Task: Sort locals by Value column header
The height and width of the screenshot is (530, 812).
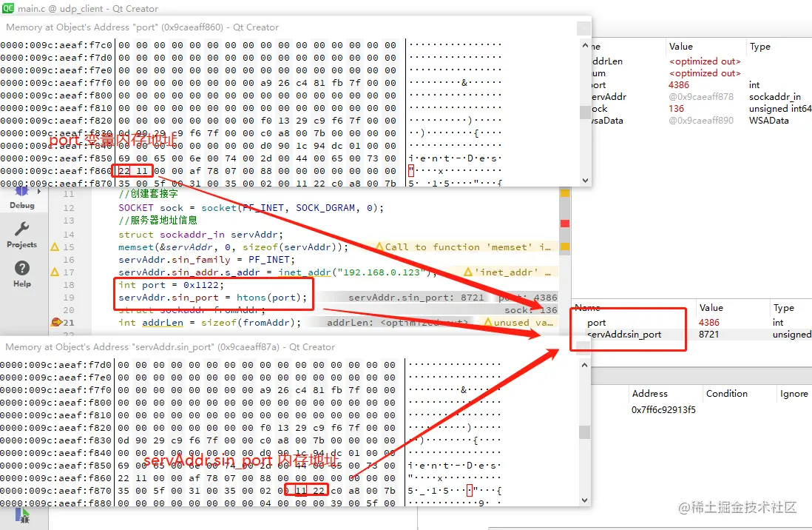Action: pyautogui.click(x=680, y=46)
